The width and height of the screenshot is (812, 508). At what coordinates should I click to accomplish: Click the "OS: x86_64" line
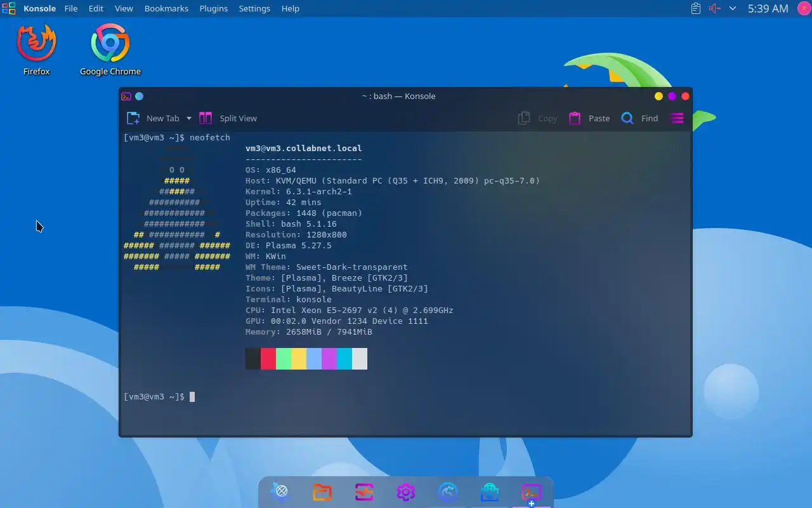[x=271, y=170]
